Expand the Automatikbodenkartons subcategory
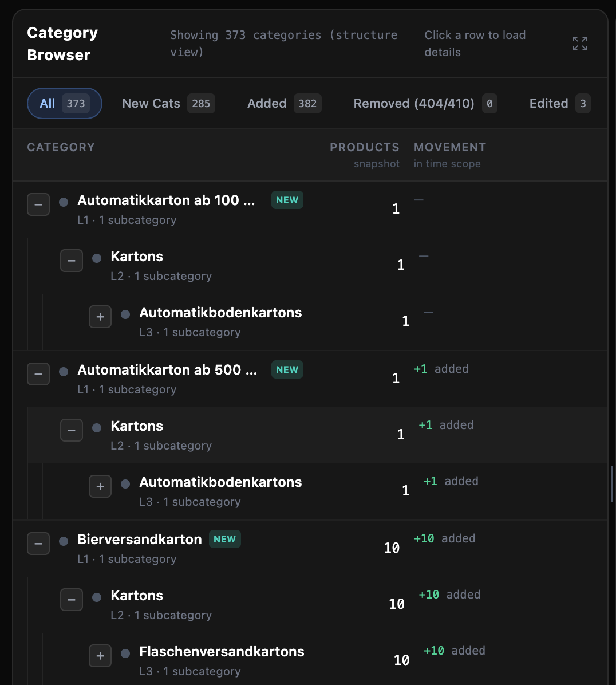This screenshot has width=616, height=685. 100,316
